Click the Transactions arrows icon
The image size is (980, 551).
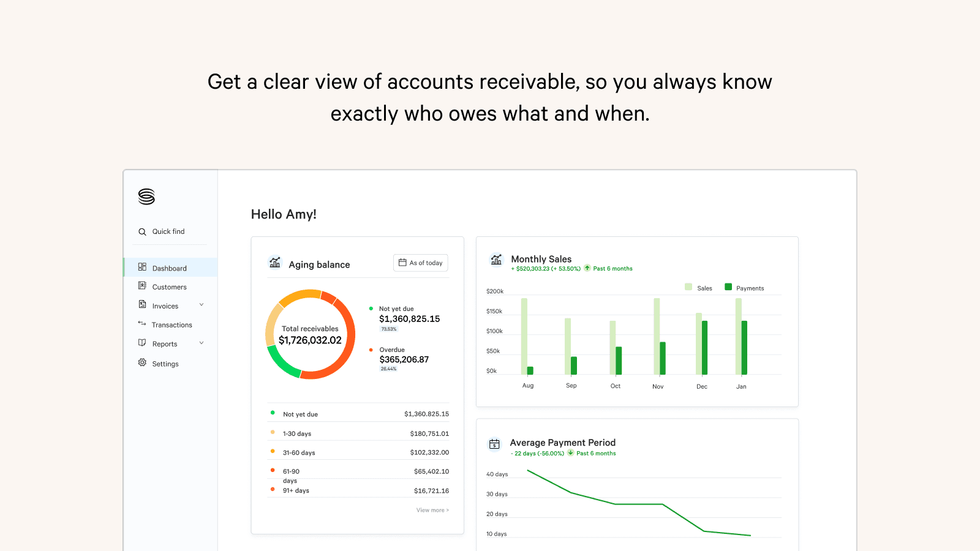point(141,324)
